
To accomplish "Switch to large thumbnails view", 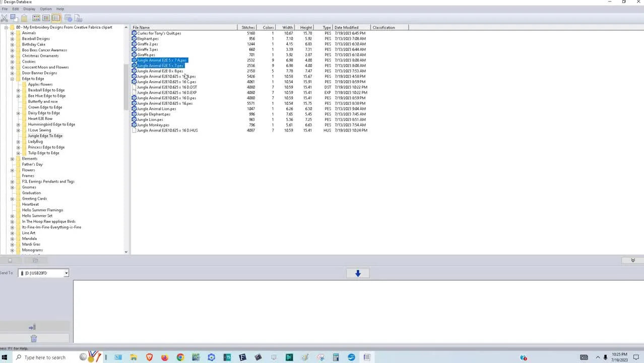I will (x=36, y=18).
